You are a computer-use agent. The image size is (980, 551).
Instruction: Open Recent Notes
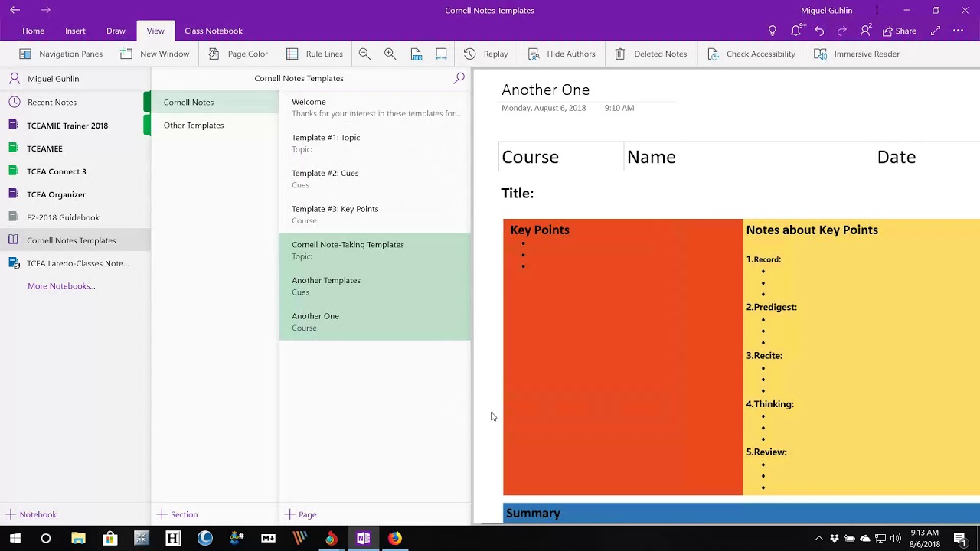pos(75,102)
